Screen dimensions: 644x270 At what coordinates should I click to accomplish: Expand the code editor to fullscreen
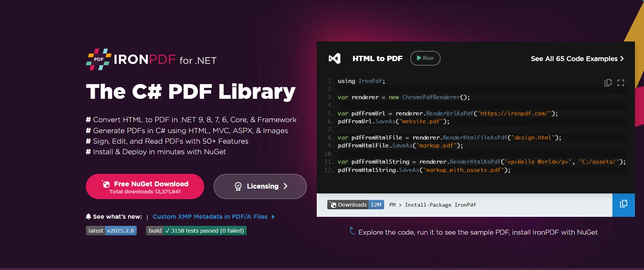(x=621, y=83)
